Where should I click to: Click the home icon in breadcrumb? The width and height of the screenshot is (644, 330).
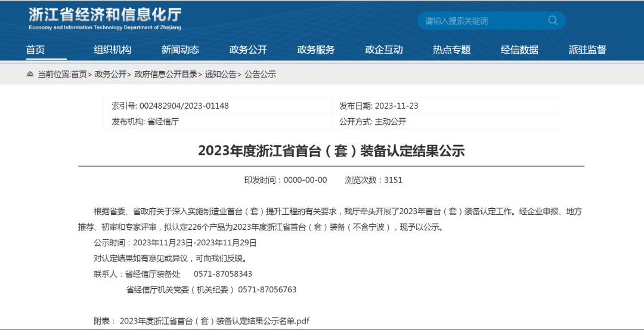point(30,75)
